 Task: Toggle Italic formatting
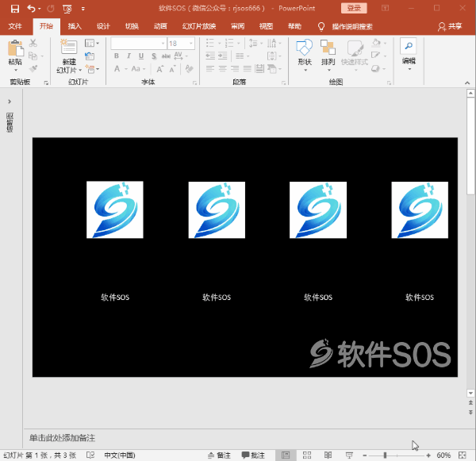tap(129, 56)
